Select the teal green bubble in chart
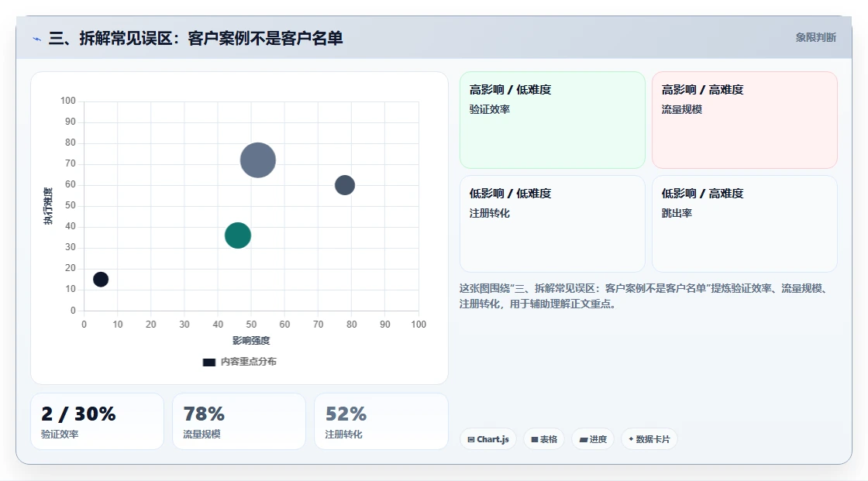The height and width of the screenshot is (481, 868). tap(238, 235)
